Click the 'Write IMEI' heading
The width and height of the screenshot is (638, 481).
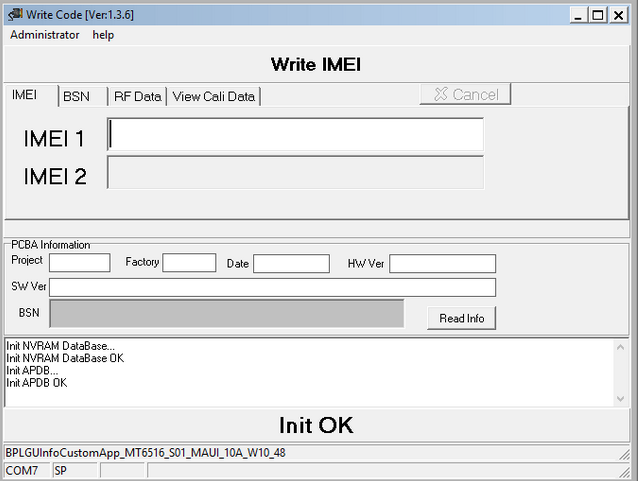click(x=316, y=64)
